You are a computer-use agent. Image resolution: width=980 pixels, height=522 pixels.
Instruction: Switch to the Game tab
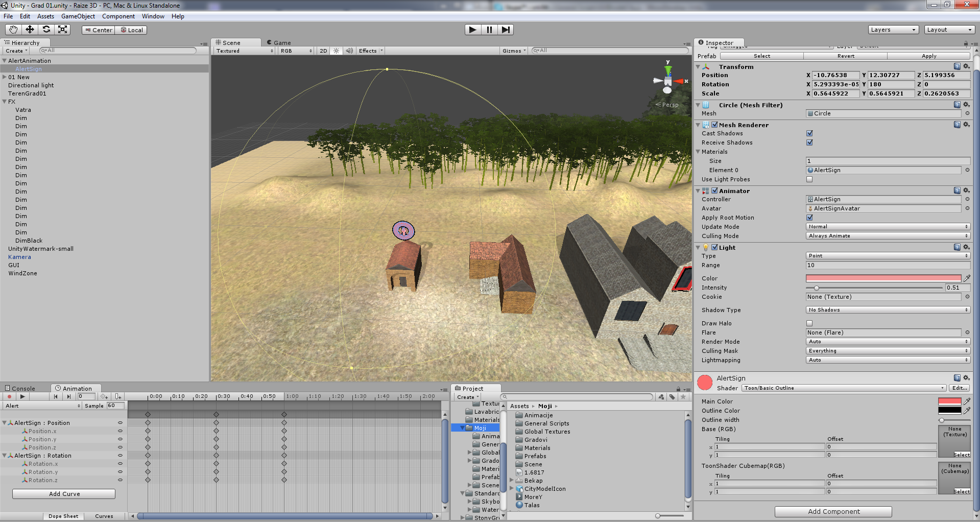(x=279, y=43)
